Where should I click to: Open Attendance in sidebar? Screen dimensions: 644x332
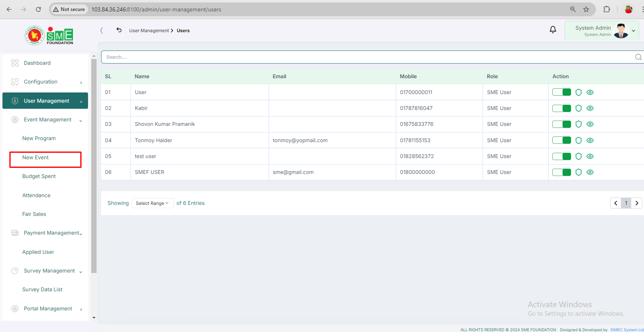[36, 196]
